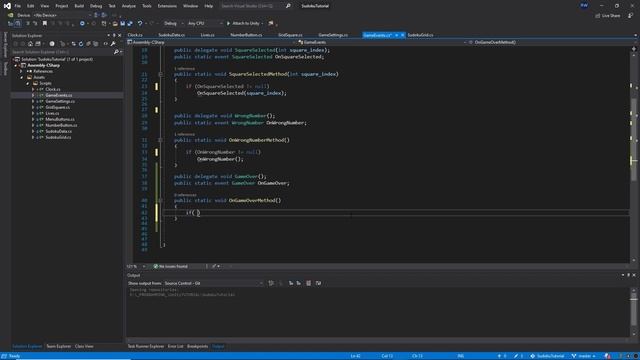
Task: Select SudokuGrid.cs in Solution Explorer
Action: tap(58, 138)
